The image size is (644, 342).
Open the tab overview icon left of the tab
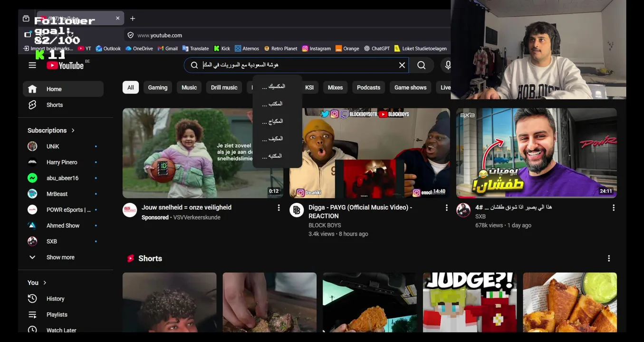[x=26, y=19]
